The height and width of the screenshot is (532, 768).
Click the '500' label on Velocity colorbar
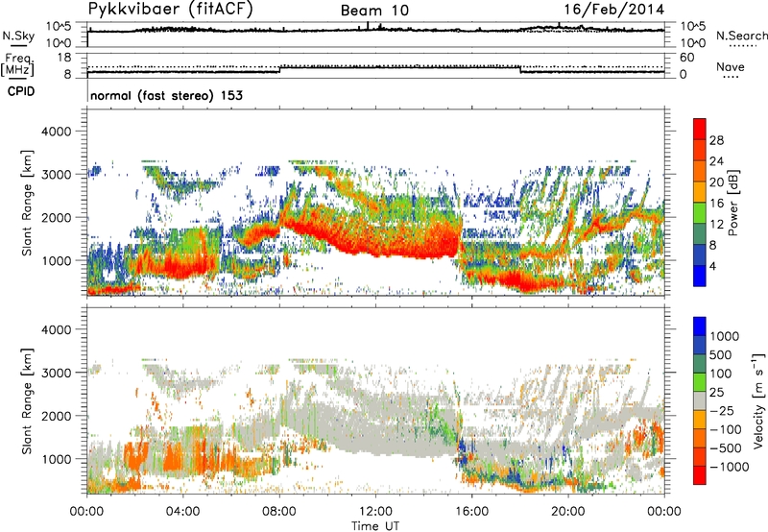click(723, 354)
